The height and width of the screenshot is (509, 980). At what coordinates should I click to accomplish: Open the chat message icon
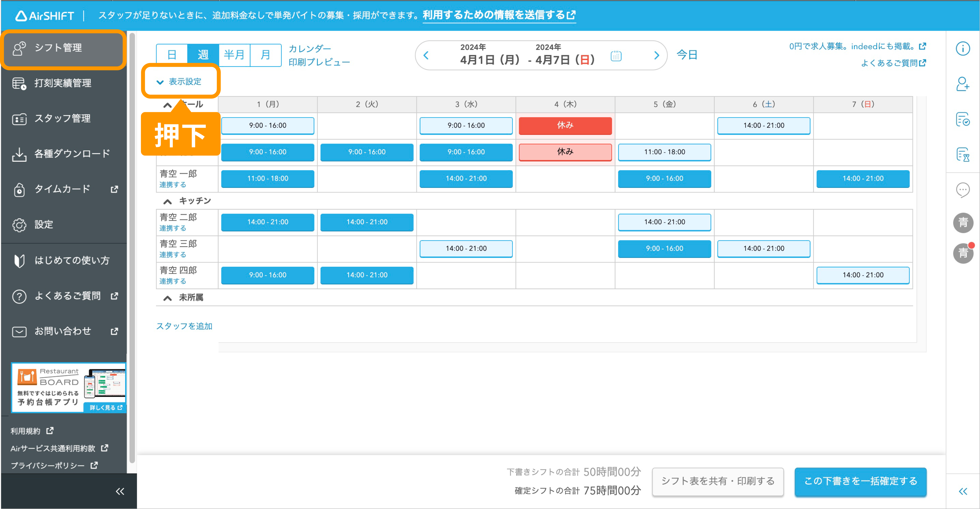(963, 190)
